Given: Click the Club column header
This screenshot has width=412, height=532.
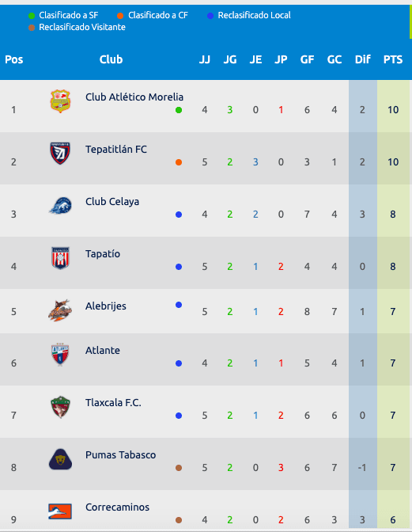Looking at the screenshot, I should click(x=111, y=59).
